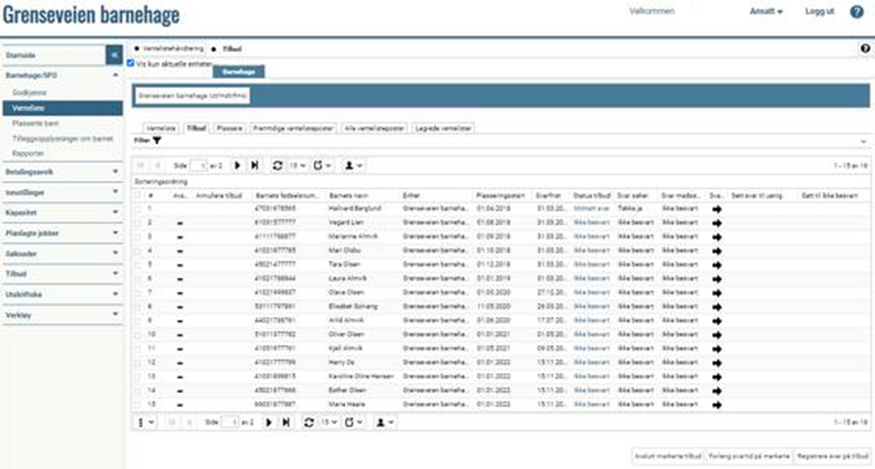The width and height of the screenshot is (875, 469).
Task: Toggle 'Vis kun aktuelle enheter' checkbox
Action: click(x=131, y=62)
